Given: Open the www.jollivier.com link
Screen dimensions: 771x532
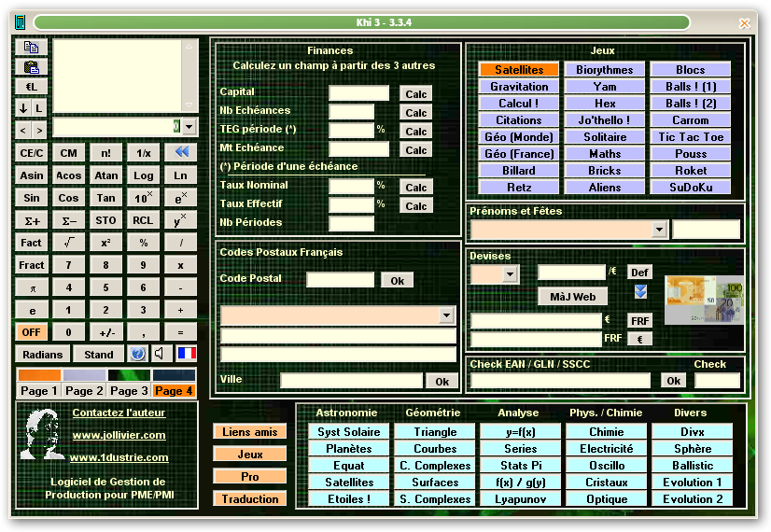Looking at the screenshot, I should point(119,435).
